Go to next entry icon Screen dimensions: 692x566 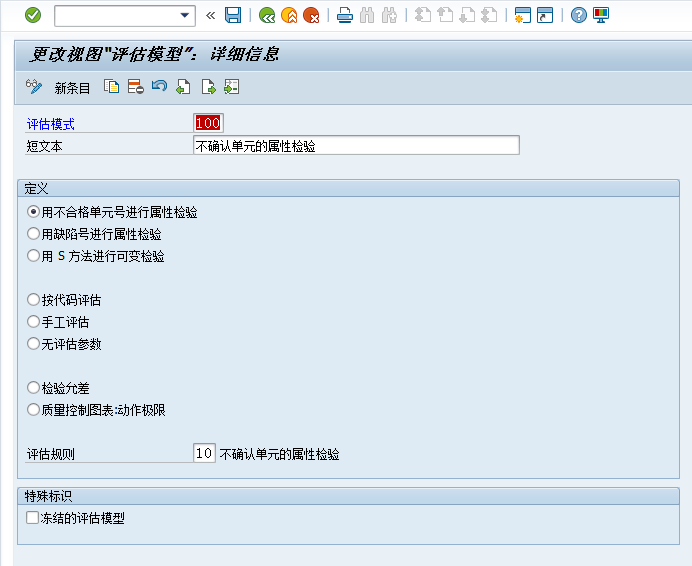[208, 87]
